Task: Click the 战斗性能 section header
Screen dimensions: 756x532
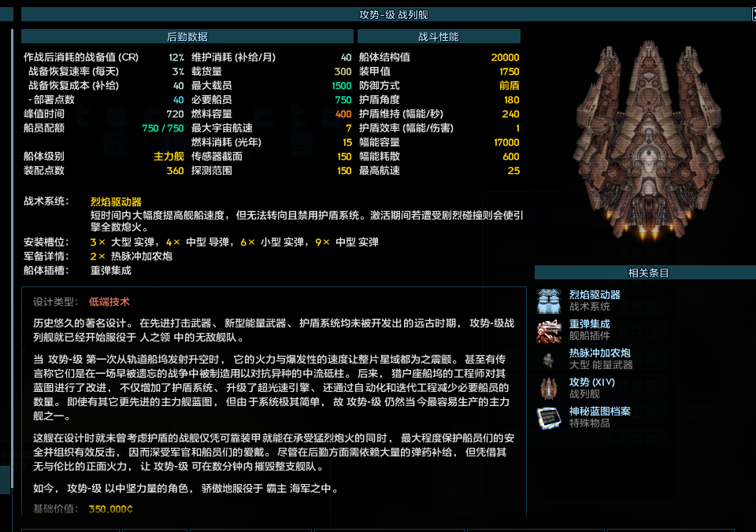Action: [x=439, y=37]
